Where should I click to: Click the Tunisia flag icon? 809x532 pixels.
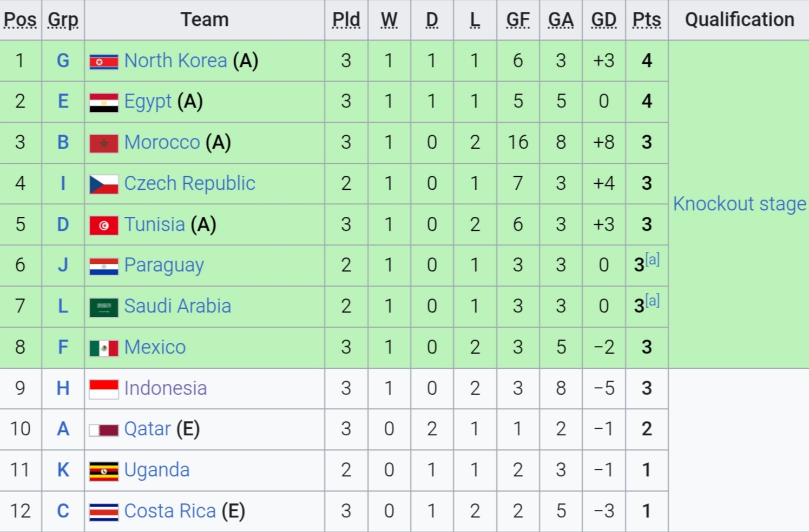104,225
